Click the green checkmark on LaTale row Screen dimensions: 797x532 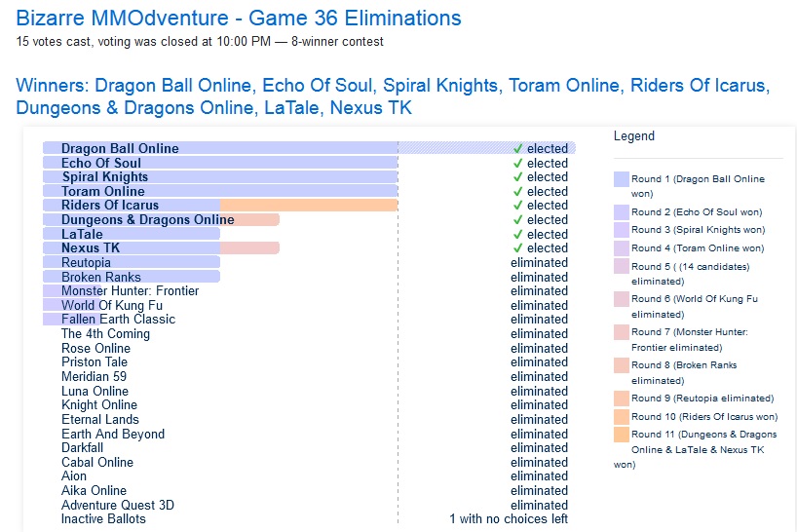tap(518, 234)
